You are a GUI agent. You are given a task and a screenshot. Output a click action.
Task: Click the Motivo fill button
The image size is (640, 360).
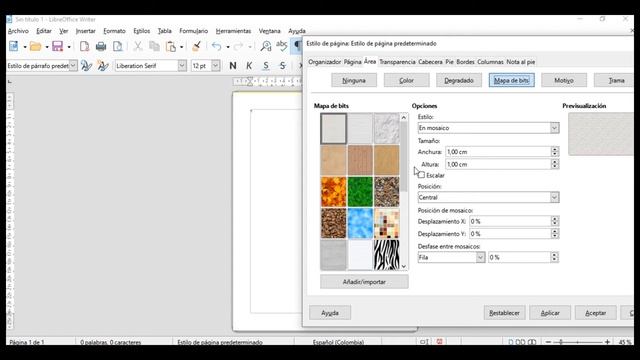pyautogui.click(x=564, y=80)
